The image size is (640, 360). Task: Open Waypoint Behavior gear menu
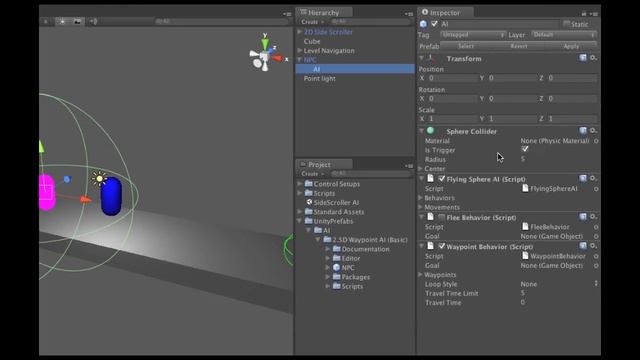pyautogui.click(x=593, y=246)
